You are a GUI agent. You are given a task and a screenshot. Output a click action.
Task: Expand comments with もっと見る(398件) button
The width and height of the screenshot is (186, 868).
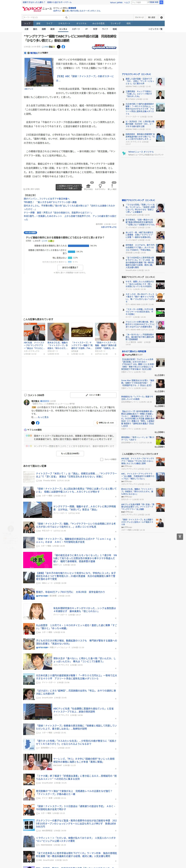pos(70,454)
